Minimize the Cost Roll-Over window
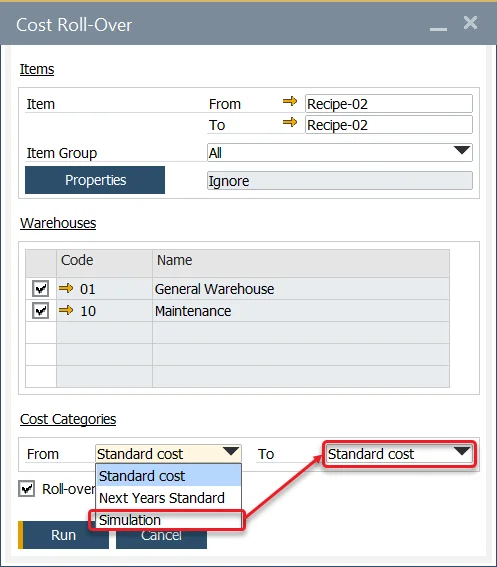This screenshot has width=497, height=567. tap(438, 29)
